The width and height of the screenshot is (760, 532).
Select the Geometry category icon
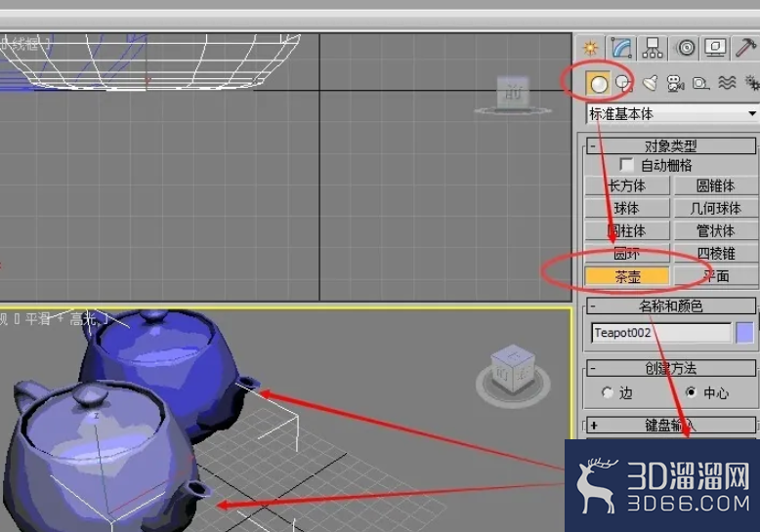tap(599, 83)
